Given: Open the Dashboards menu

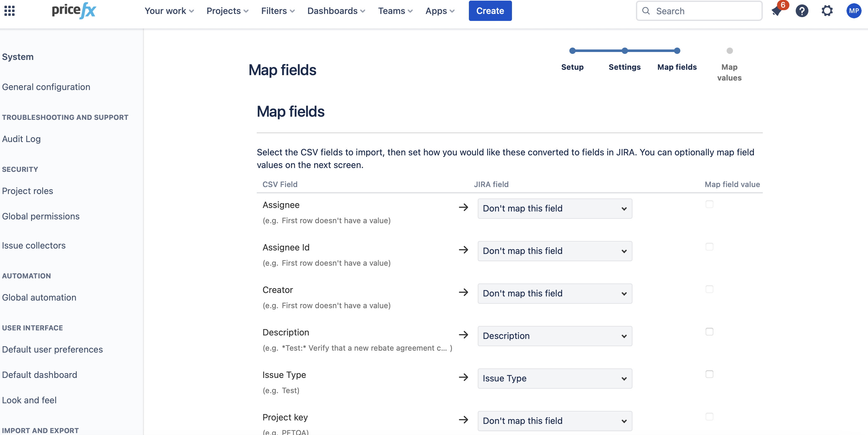Looking at the screenshot, I should (x=336, y=11).
